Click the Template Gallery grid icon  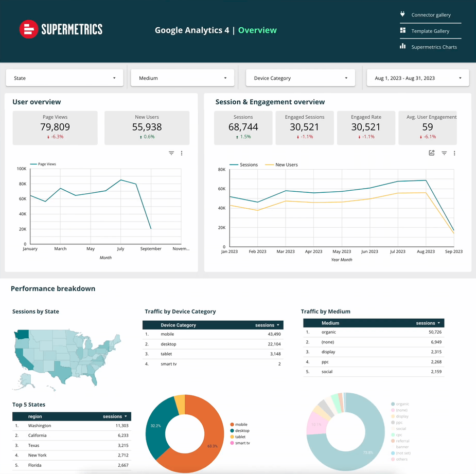[403, 30]
